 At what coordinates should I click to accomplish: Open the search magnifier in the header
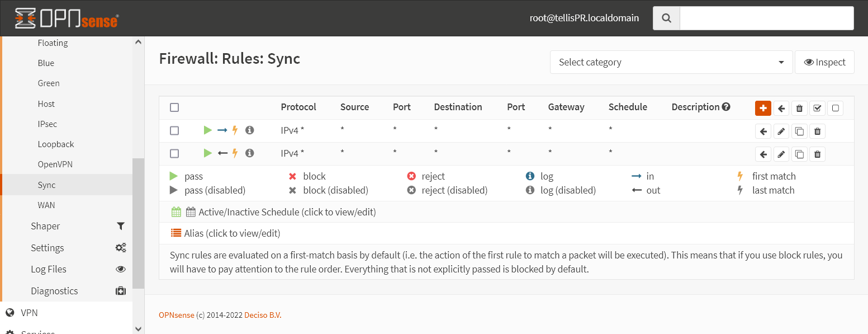click(666, 17)
